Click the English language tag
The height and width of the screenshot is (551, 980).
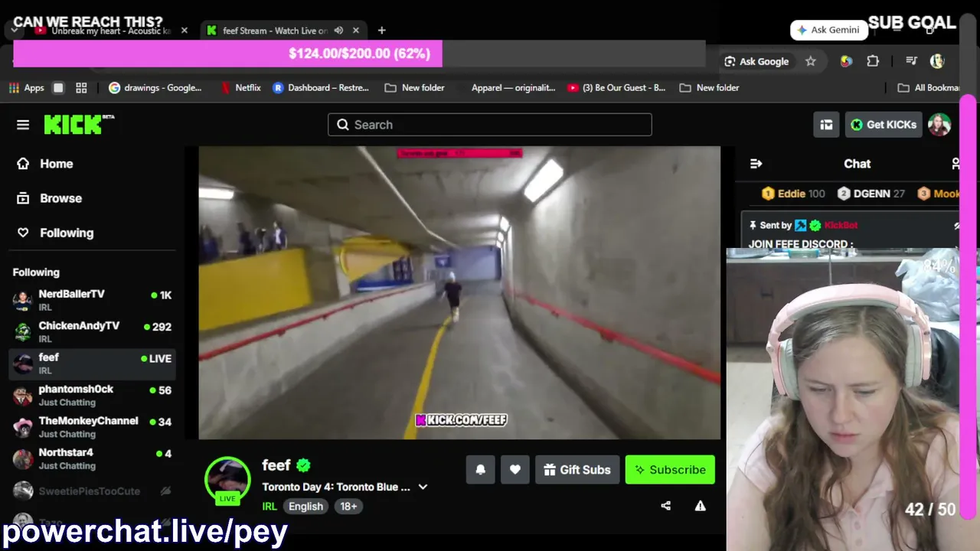coord(305,507)
